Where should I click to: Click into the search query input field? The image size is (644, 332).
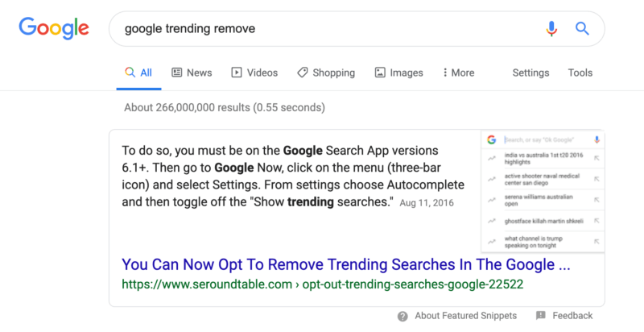click(322, 29)
